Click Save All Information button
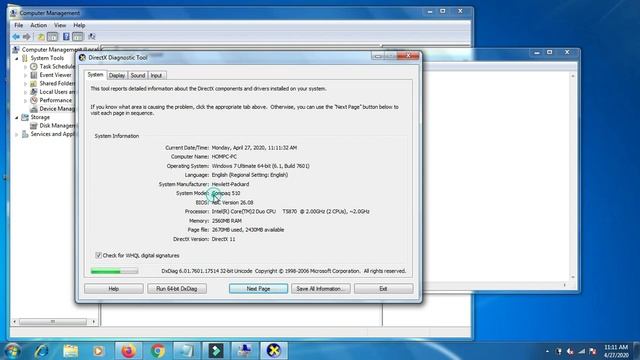 pyautogui.click(x=321, y=289)
